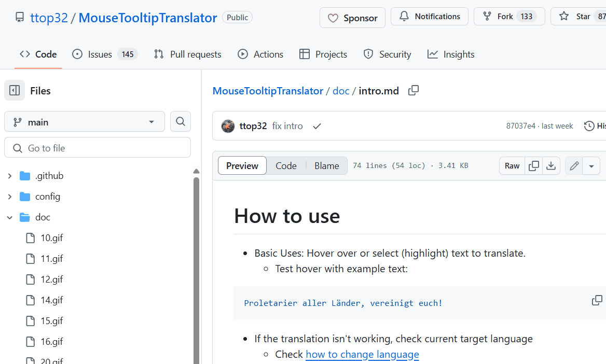The width and height of the screenshot is (606, 364).
Task: Open the Projects tab
Action: pos(323,54)
